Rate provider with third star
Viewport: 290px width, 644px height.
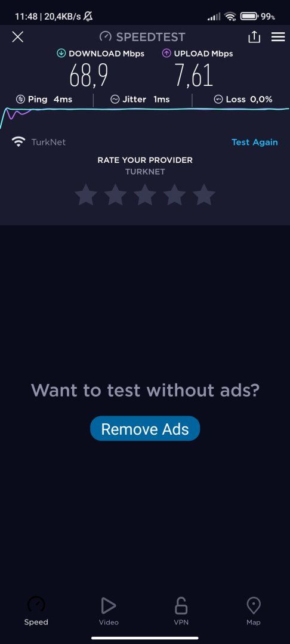[x=145, y=194]
